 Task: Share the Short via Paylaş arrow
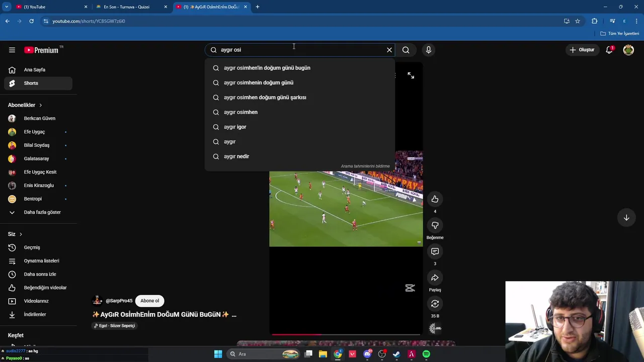pyautogui.click(x=435, y=278)
